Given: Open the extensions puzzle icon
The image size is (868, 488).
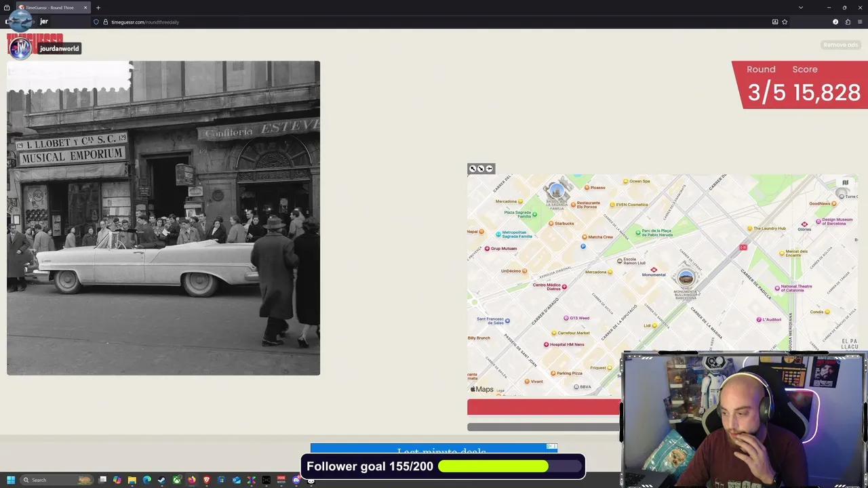Looking at the screenshot, I should [x=848, y=22].
